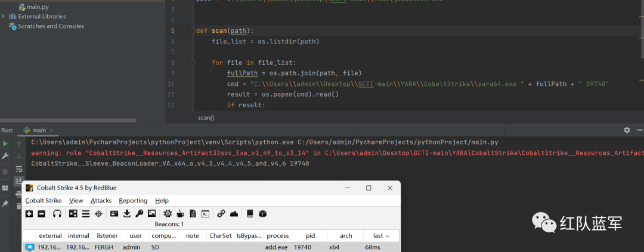Select the main run tab

coord(39,130)
